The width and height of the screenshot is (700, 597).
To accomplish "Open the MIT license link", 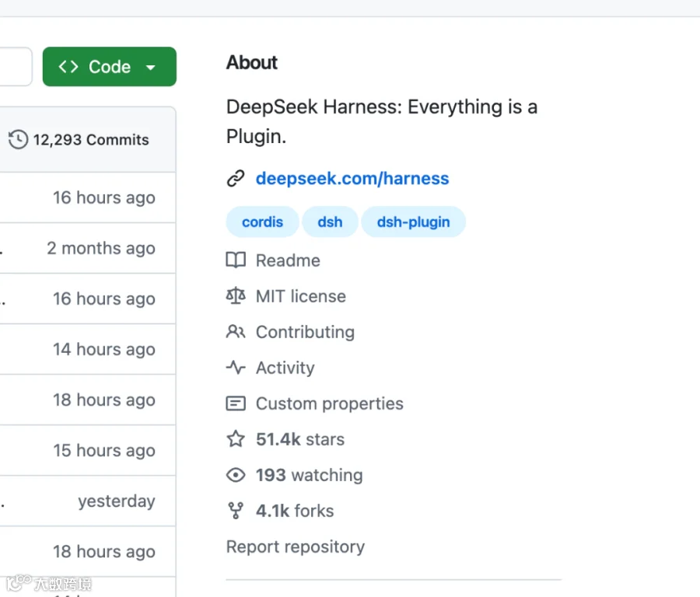I will pos(301,296).
